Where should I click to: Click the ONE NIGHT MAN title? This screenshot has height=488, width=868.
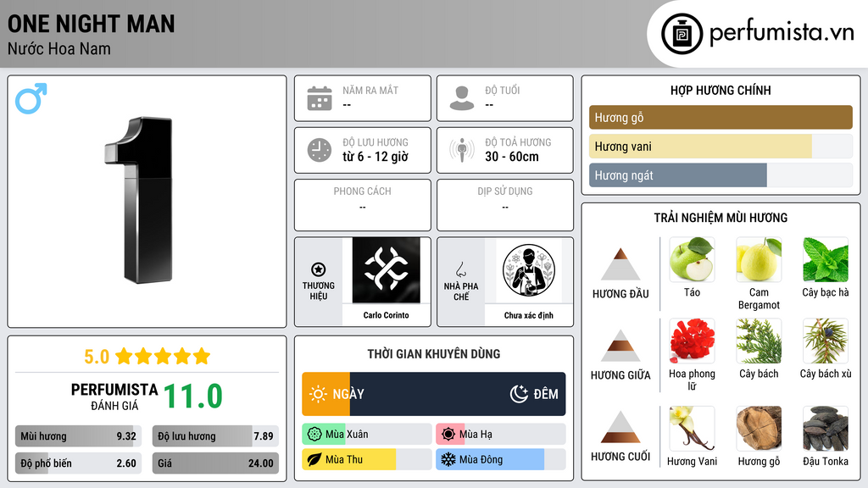click(92, 24)
